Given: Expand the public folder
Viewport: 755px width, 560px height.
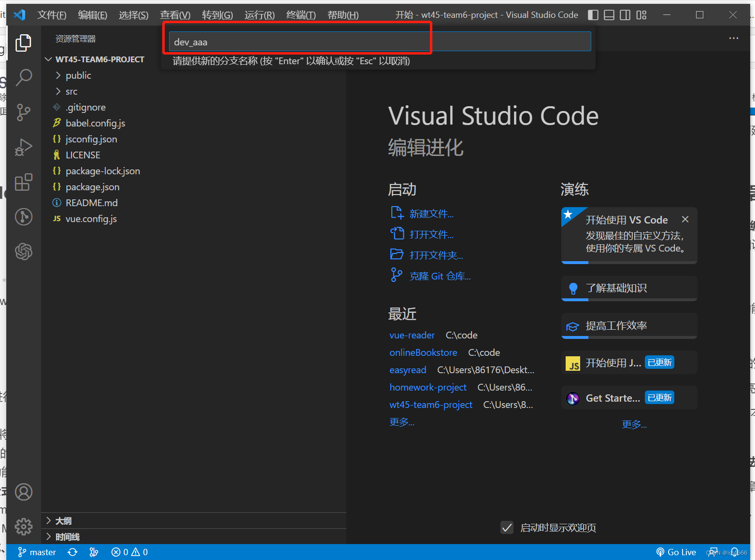Looking at the screenshot, I should (x=78, y=75).
